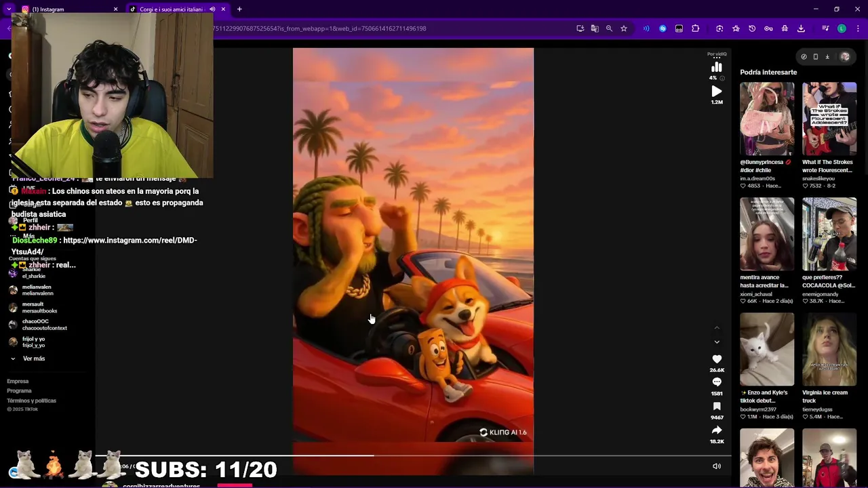The image size is (868, 488).
Task: Open the Chrome three-dots menu
Action: point(857,28)
